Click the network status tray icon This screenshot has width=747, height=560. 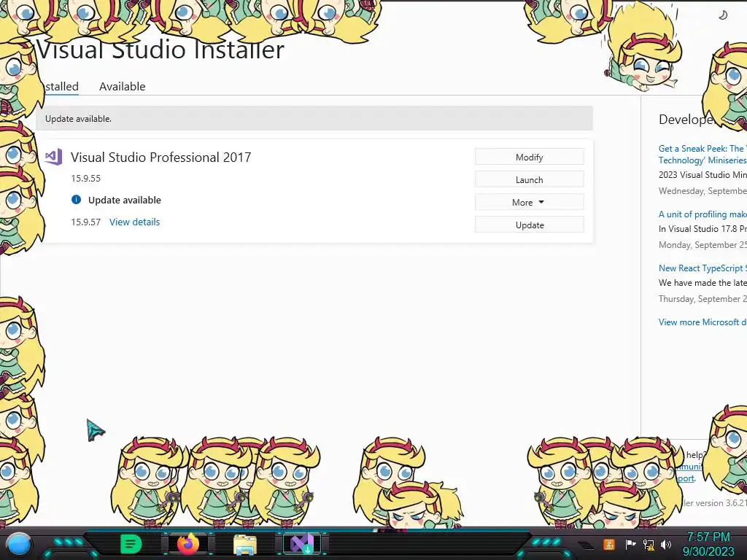coord(649,544)
